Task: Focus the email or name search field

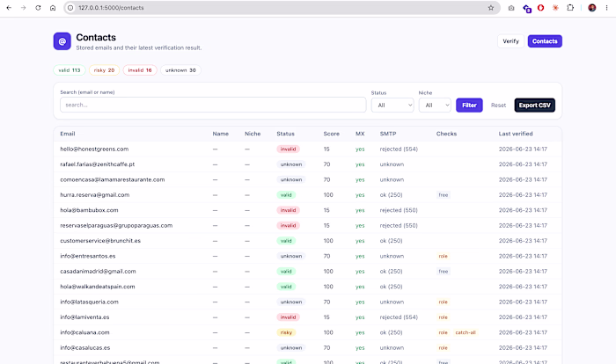Action: click(213, 105)
